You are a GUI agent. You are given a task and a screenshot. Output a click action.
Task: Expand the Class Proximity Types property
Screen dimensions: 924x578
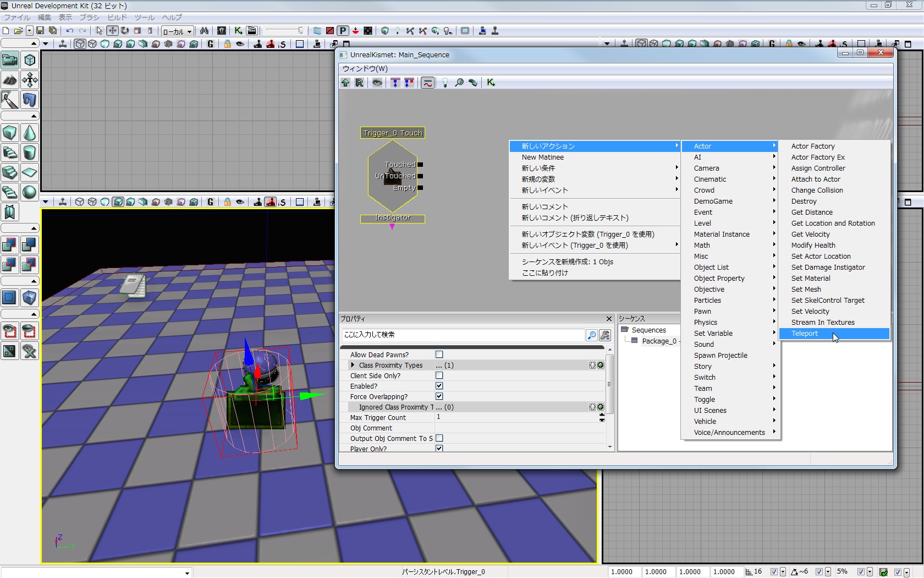[353, 365]
